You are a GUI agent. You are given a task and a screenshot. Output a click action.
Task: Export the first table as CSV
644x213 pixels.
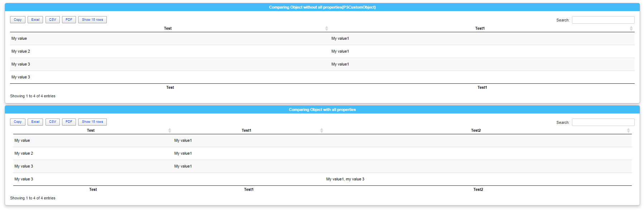52,20
